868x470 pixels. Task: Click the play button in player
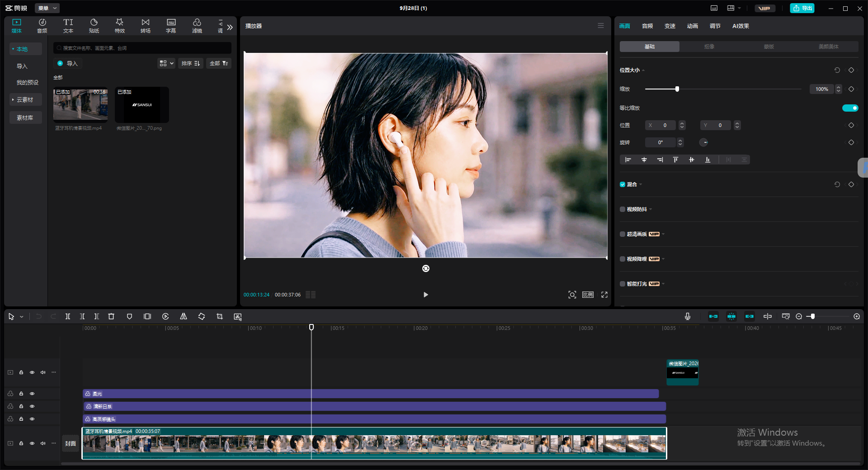coord(425,295)
